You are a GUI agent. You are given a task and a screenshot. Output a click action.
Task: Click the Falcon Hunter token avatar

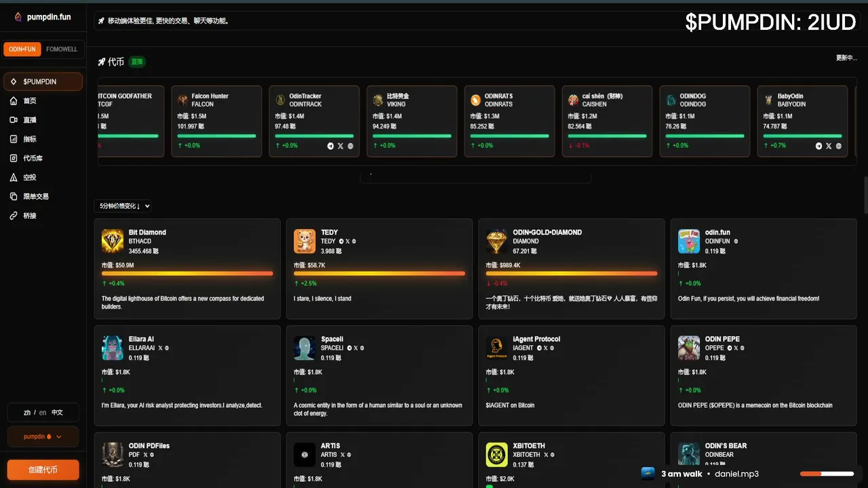tap(182, 100)
